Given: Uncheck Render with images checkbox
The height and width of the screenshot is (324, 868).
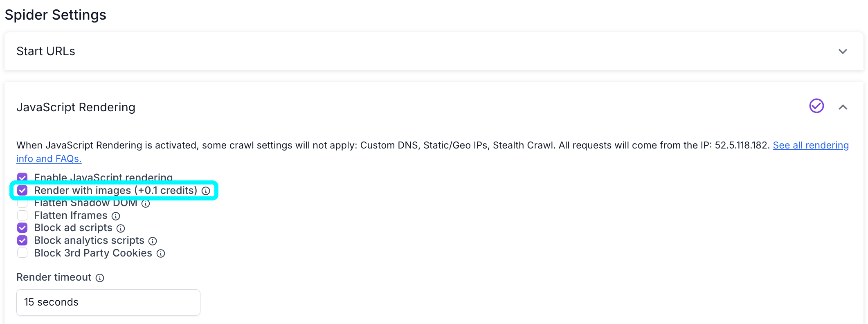Looking at the screenshot, I should pos(22,191).
